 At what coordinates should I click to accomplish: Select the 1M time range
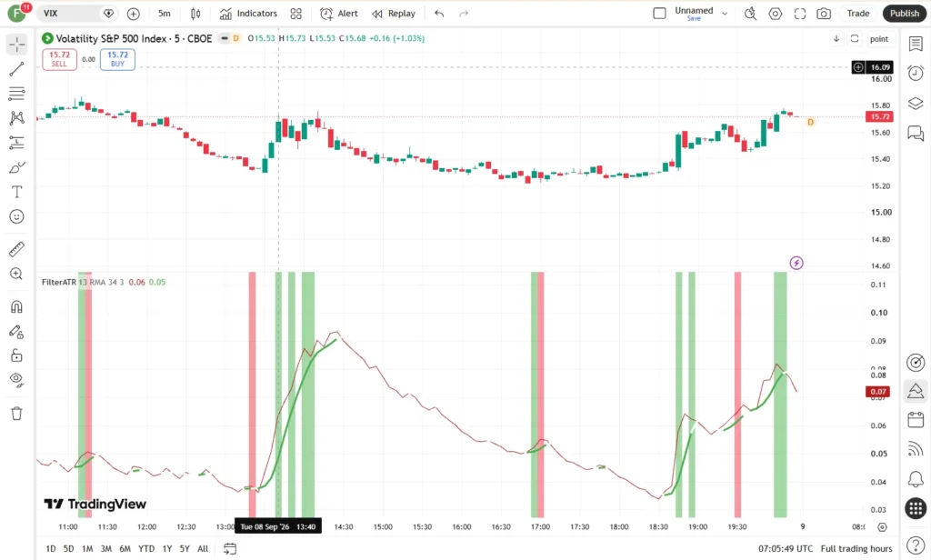pos(87,549)
